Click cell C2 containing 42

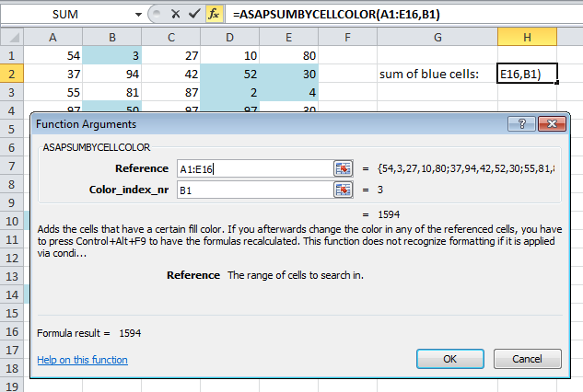click(x=171, y=74)
